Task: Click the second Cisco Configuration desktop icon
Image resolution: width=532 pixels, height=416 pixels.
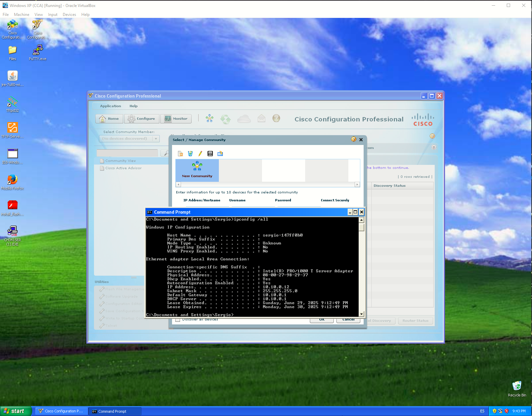Action: 38,29
